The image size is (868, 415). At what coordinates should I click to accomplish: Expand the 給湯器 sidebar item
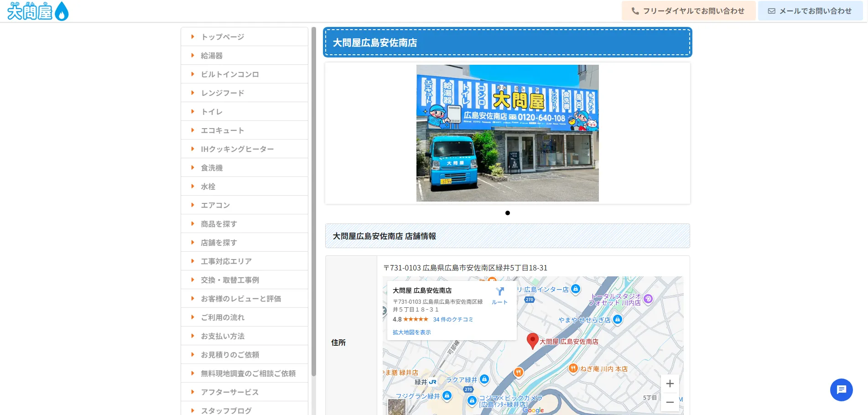[x=212, y=56]
